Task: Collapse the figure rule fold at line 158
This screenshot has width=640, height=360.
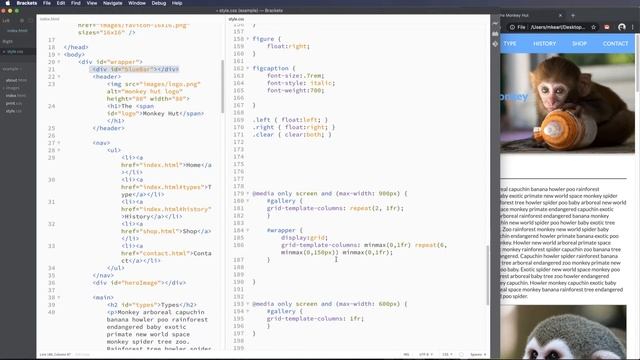Action: (247, 39)
